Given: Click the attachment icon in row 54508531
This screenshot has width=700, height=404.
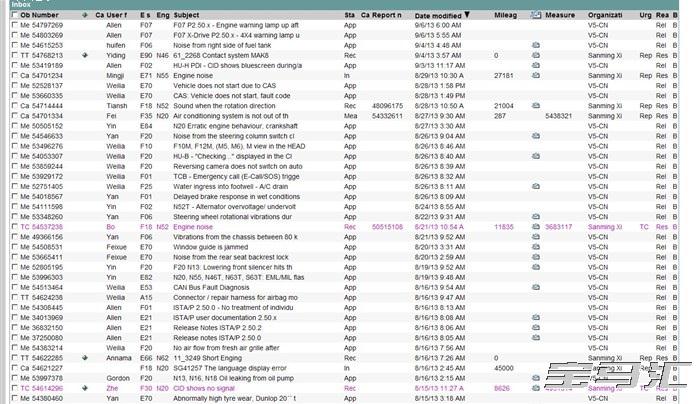Looking at the screenshot, I should coord(536,247).
